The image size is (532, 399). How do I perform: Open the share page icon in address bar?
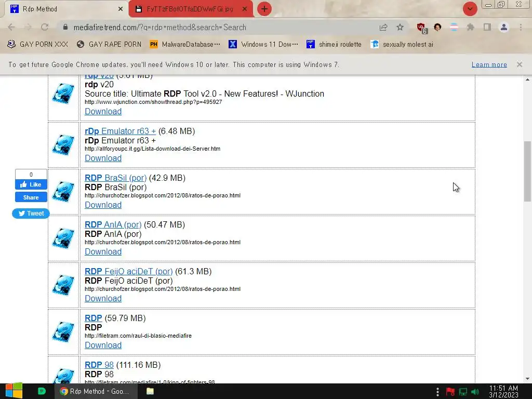[383, 27]
